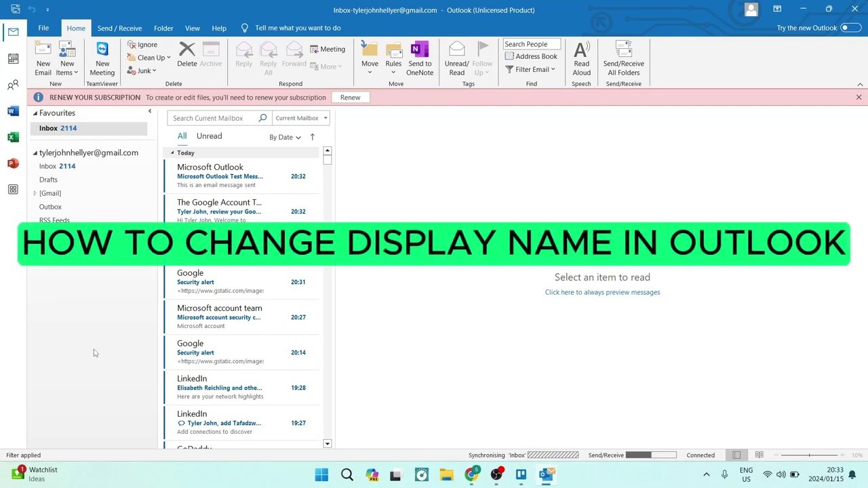Collapse the Today group
Screen dimensions: 868x488
coord(172,153)
